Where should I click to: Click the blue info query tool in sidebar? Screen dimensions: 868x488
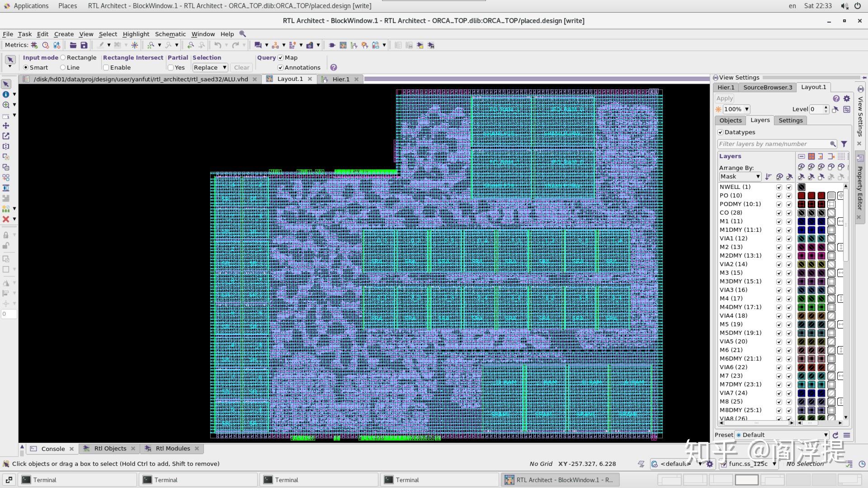(x=6, y=94)
